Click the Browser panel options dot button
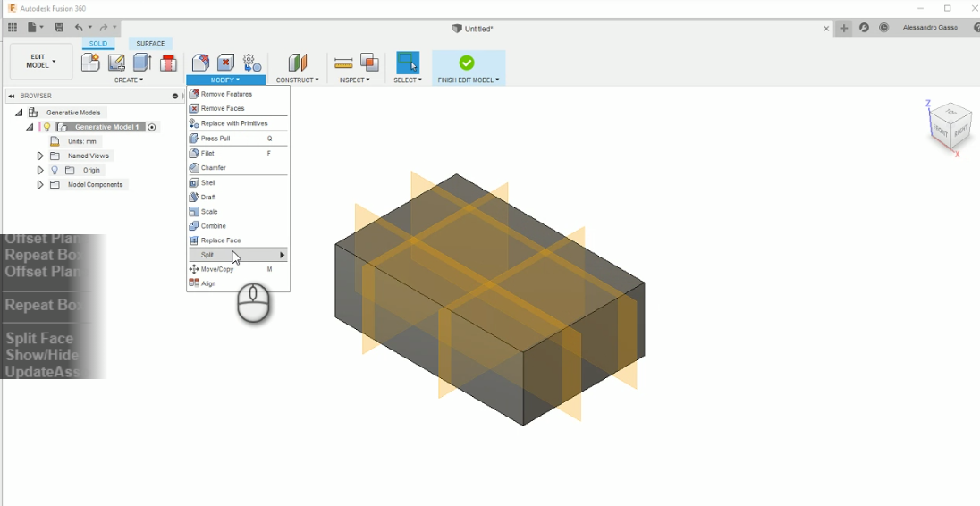This screenshot has height=506, width=980. pos(175,96)
